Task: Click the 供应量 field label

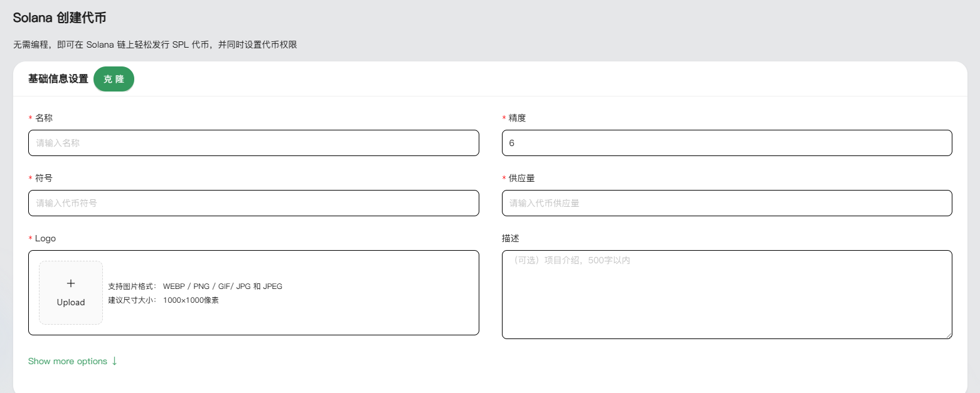Action: tap(522, 178)
